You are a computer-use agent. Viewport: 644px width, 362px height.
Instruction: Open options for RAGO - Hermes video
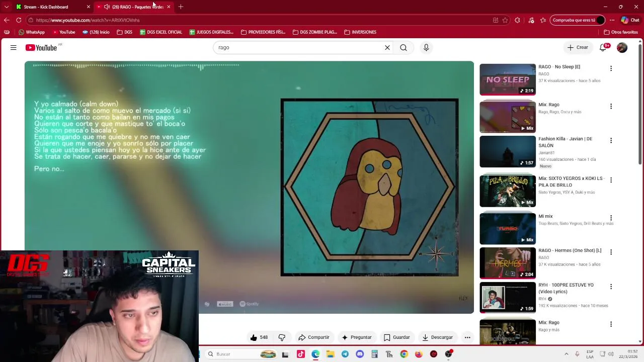(611, 252)
